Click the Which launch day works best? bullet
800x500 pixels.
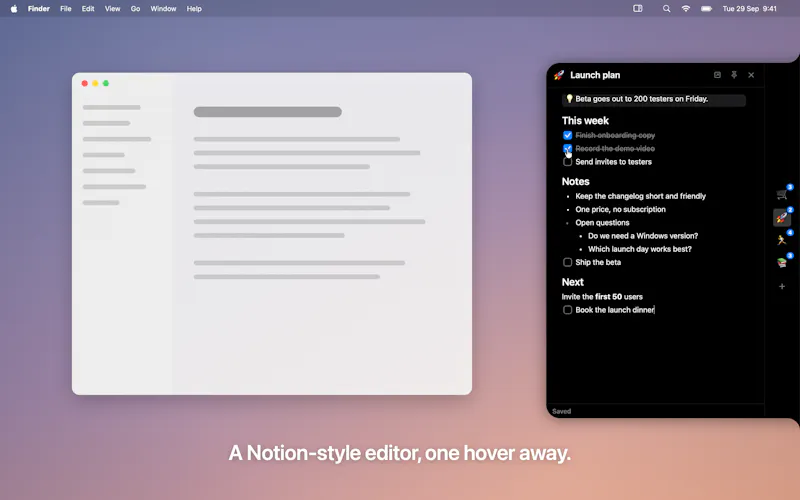click(x=640, y=249)
